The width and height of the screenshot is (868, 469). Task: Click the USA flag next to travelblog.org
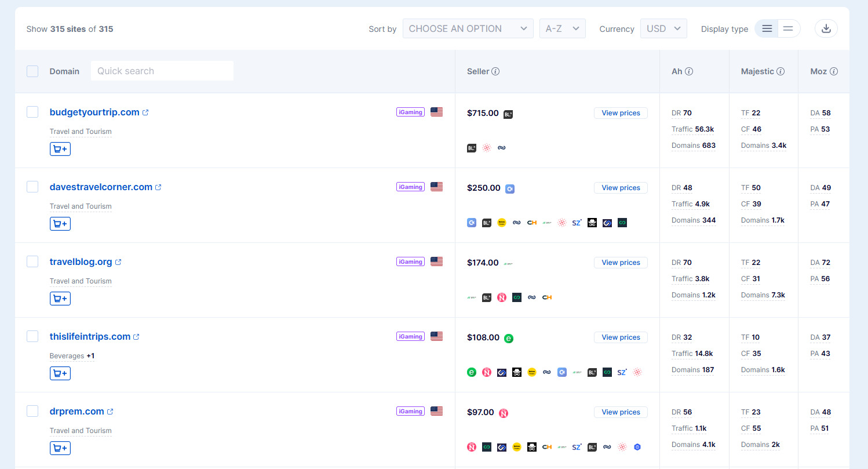click(x=436, y=261)
